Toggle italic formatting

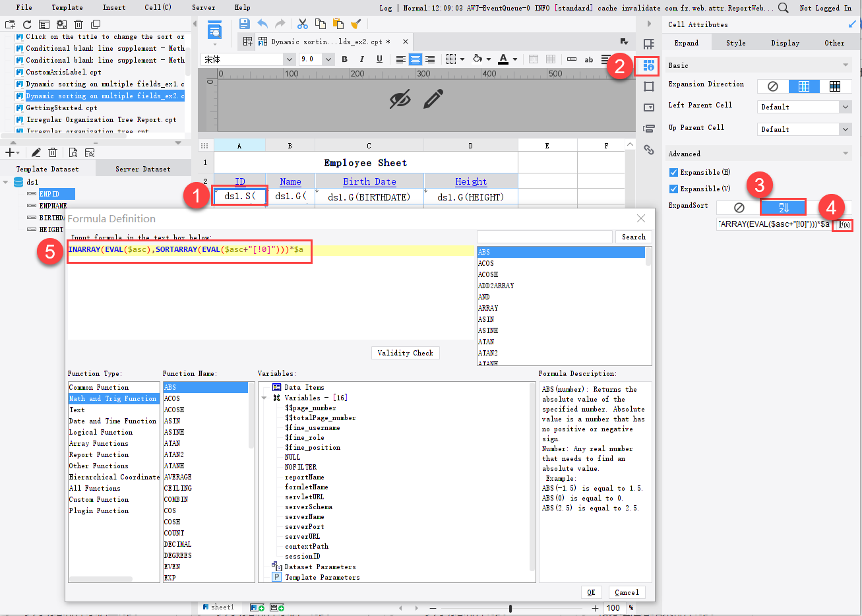tap(361, 59)
